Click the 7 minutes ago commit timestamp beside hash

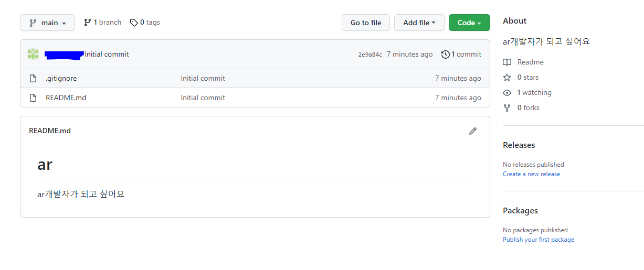[410, 54]
